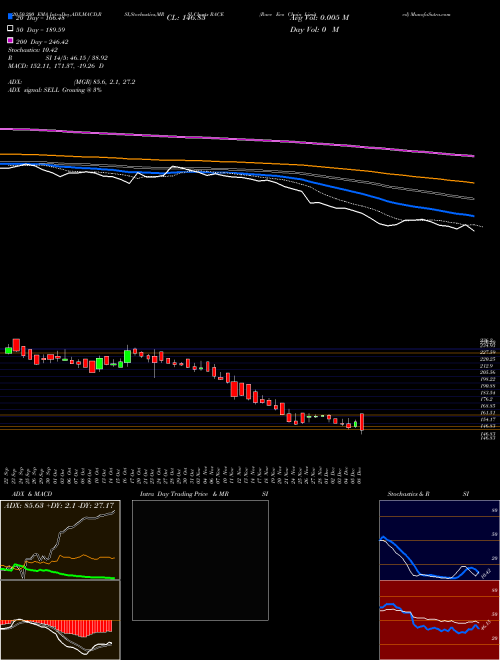Open the ADX line chart panel
Image resolution: width=500 pixels, height=660 pixels.
tap(60, 540)
